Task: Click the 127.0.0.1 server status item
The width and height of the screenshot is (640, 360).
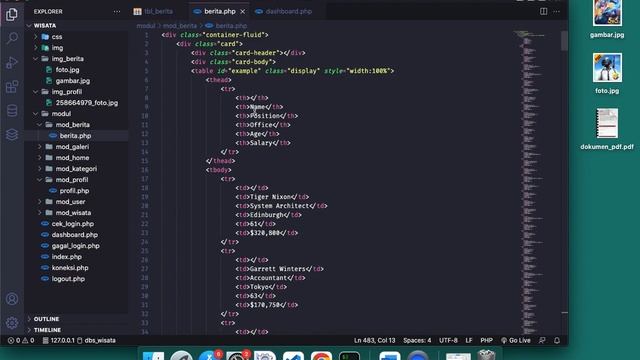Action: (x=59, y=340)
